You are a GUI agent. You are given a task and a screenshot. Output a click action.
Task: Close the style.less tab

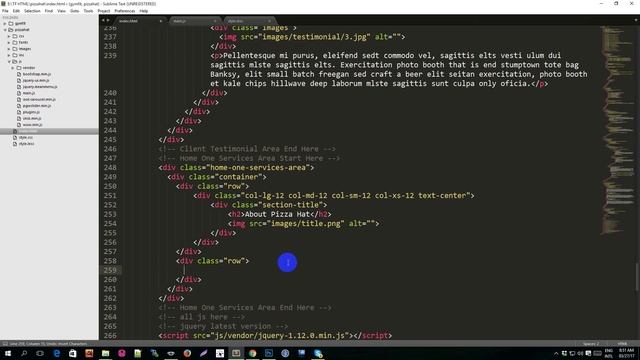[269, 21]
